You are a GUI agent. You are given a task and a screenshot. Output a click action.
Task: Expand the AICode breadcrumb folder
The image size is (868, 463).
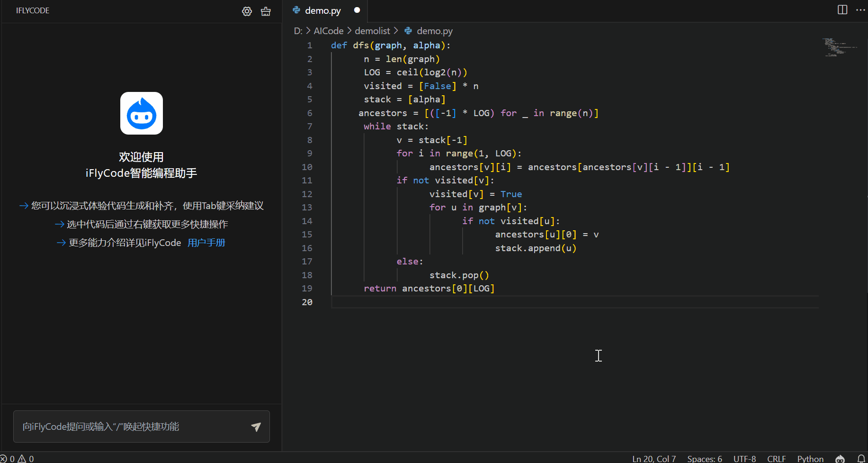(328, 31)
